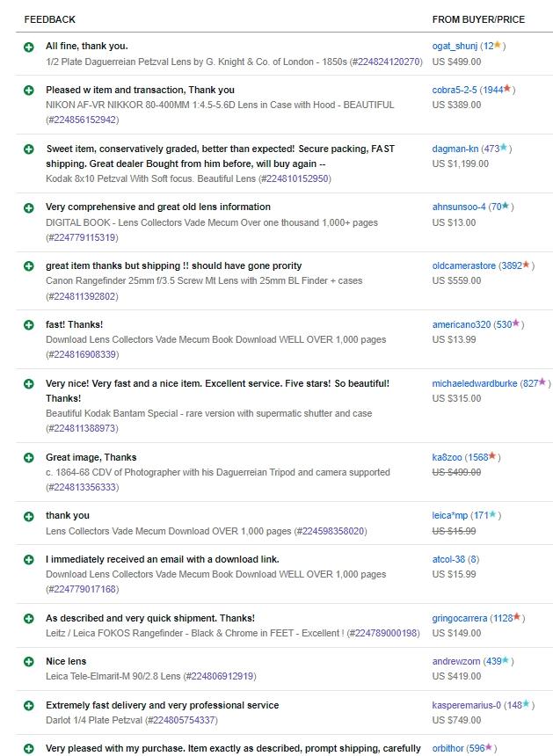Click positive icon beside "fast! Thanks!" feedback
The image size is (553, 756).
(x=29, y=325)
